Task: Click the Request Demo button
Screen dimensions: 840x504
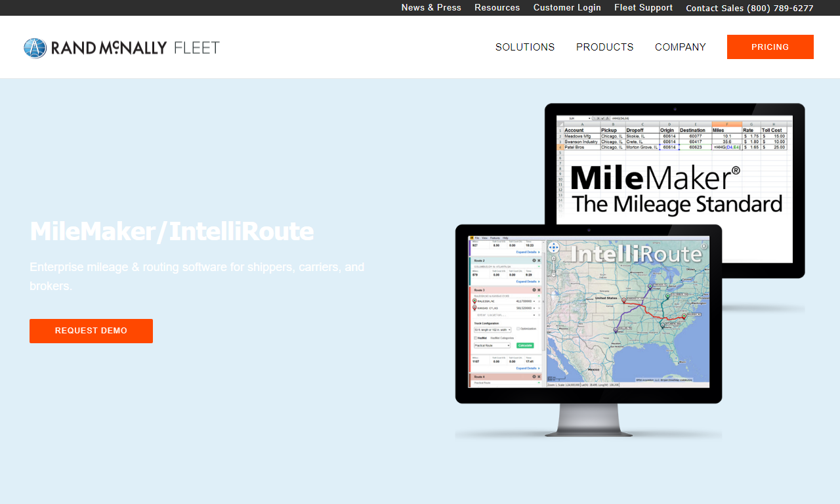Action: point(91,331)
